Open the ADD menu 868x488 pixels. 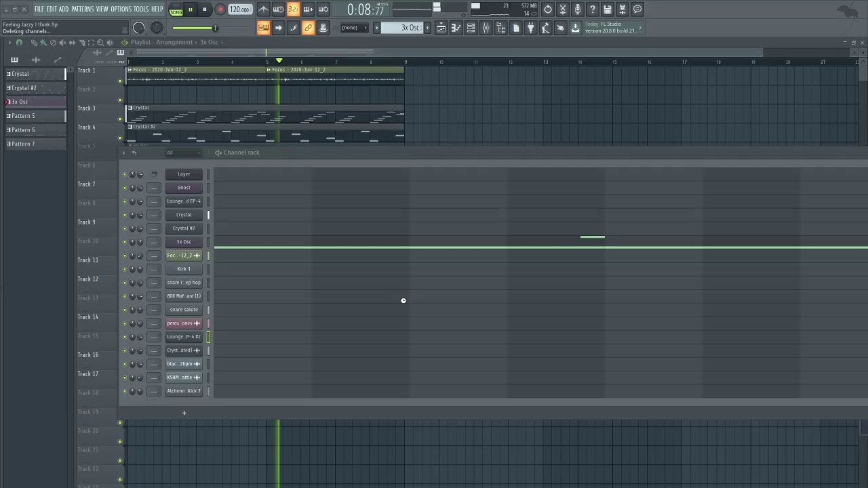64,9
